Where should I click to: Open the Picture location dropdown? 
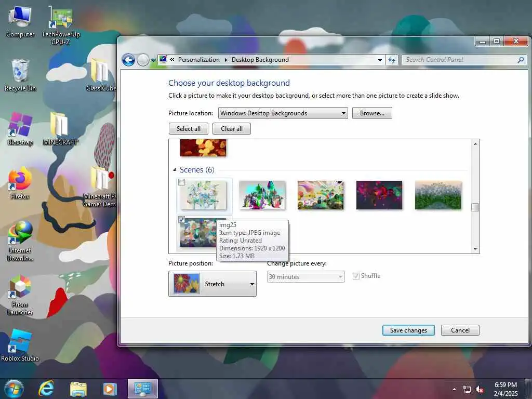pyautogui.click(x=283, y=113)
